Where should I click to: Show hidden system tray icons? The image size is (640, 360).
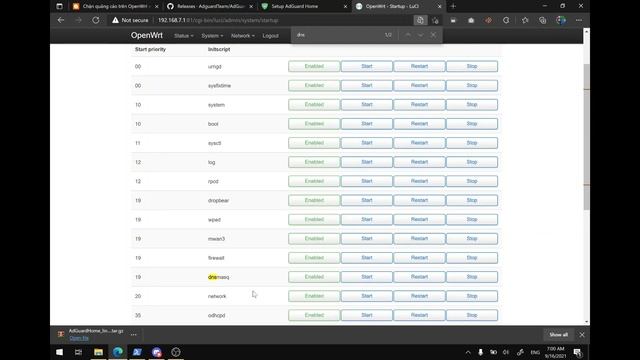click(x=468, y=352)
